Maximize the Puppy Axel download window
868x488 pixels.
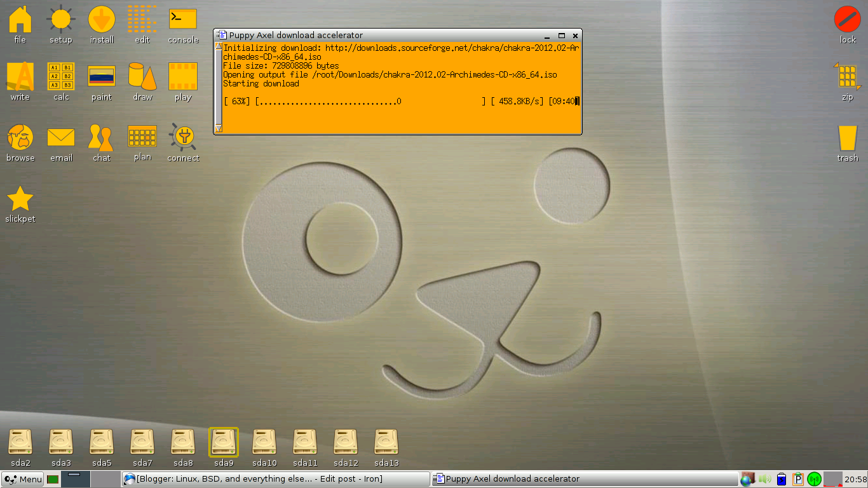562,36
